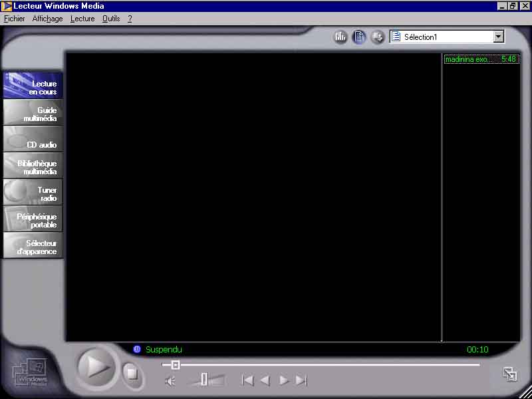Switch to Tuner radio
This screenshot has width=532, height=399.
pyautogui.click(x=33, y=192)
